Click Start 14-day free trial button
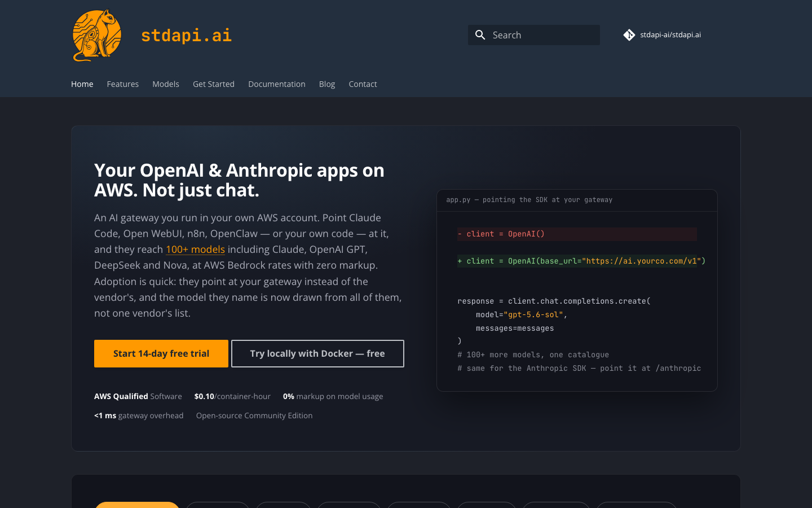Viewport: 812px width, 508px height. [161, 354]
